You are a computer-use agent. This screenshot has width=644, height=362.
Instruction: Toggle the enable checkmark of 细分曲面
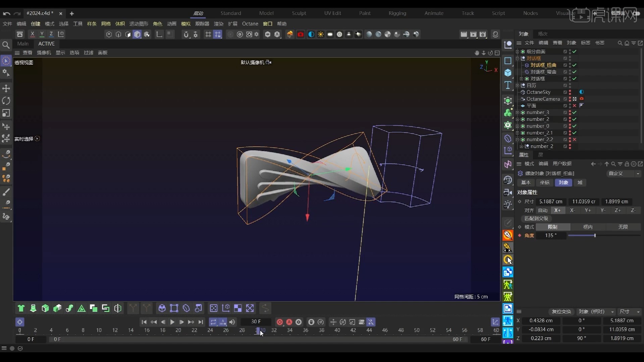575,52
